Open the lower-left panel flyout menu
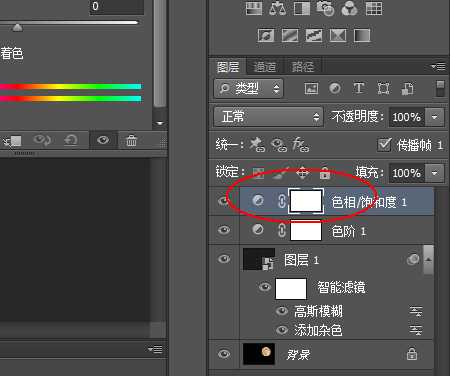Image resolution: width=450 pixels, height=376 pixels. coord(155,349)
